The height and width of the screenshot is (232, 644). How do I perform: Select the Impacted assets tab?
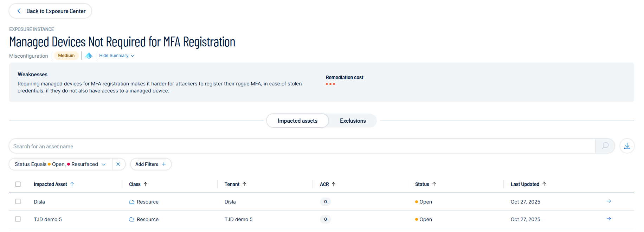point(297,121)
